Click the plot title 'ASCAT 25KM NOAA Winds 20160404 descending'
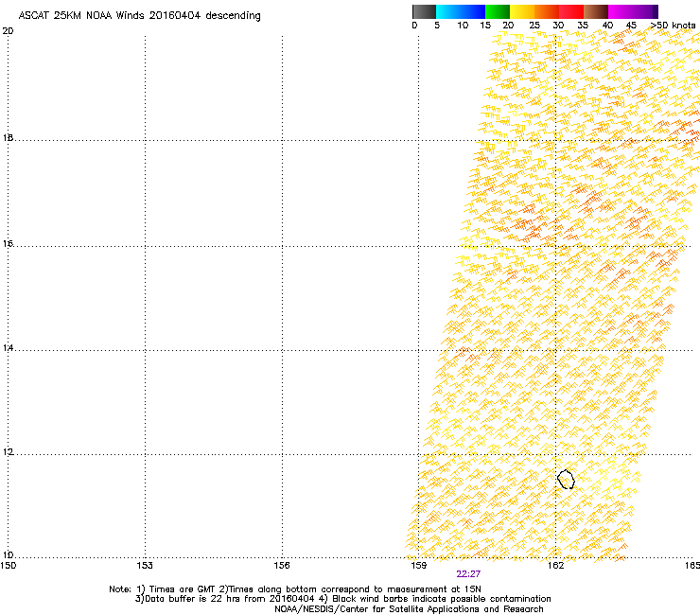700x615 pixels. [139, 15]
